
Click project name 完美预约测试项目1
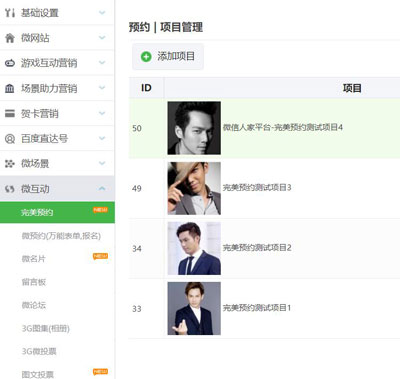(x=257, y=308)
